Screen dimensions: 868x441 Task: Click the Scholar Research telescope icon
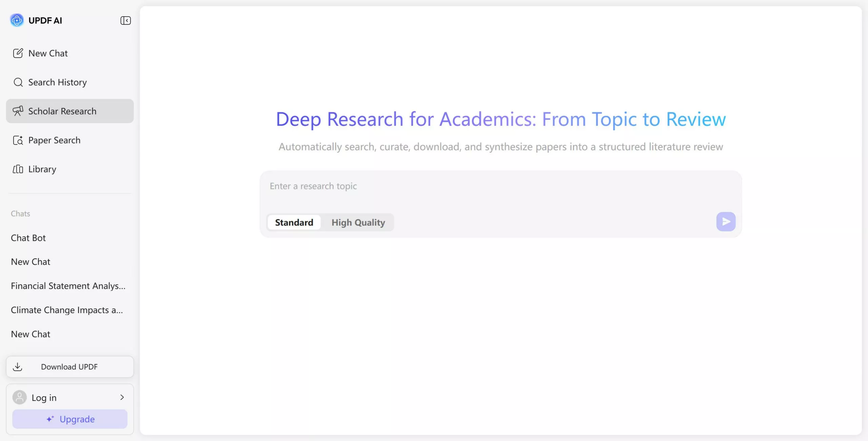pos(18,111)
